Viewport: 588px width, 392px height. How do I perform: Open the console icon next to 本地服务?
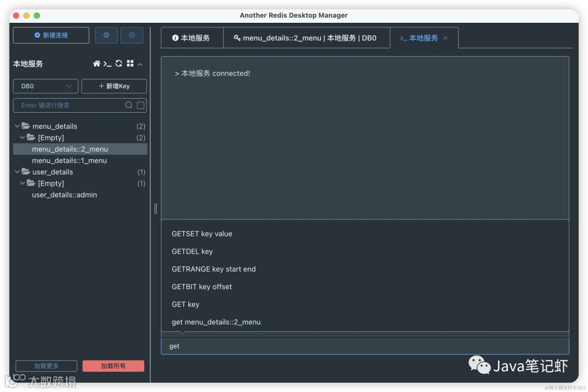pyautogui.click(x=108, y=64)
